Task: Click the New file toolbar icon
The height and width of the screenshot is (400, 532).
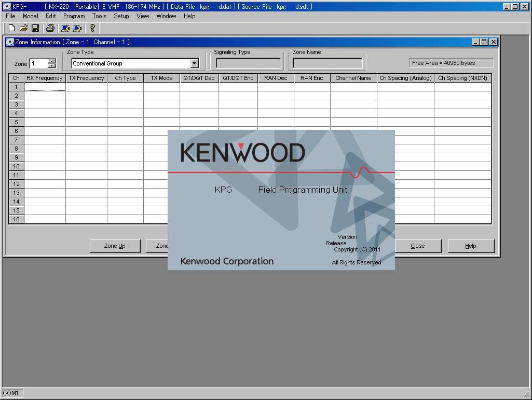Action: click(x=11, y=28)
